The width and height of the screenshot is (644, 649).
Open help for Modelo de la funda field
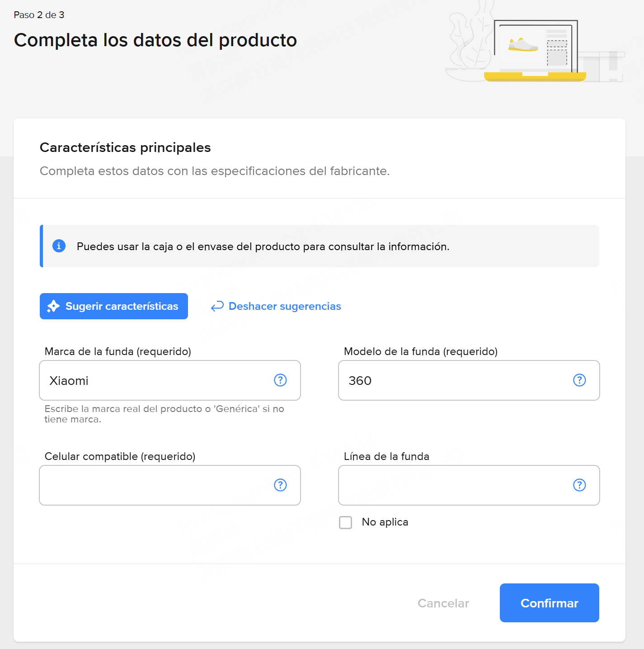(x=579, y=380)
